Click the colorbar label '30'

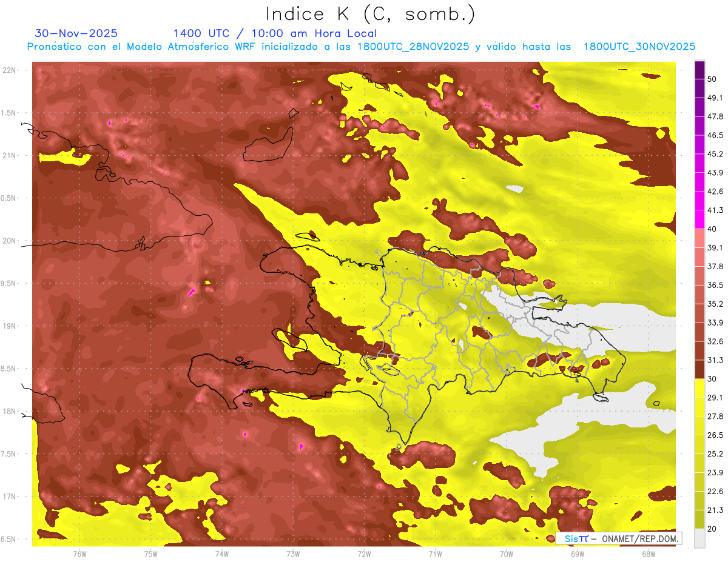coord(712,379)
